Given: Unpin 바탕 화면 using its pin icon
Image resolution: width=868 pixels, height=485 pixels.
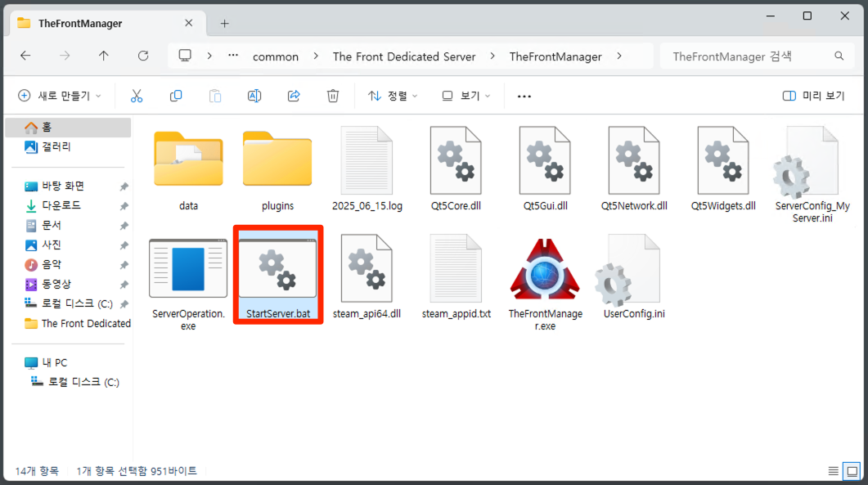Looking at the screenshot, I should (x=124, y=186).
